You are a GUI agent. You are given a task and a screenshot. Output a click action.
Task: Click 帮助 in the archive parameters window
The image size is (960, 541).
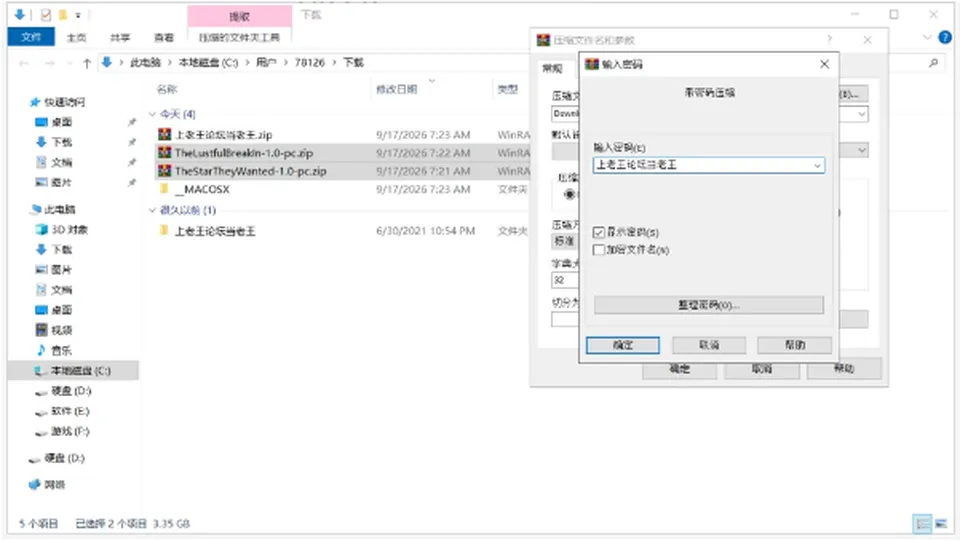844,369
